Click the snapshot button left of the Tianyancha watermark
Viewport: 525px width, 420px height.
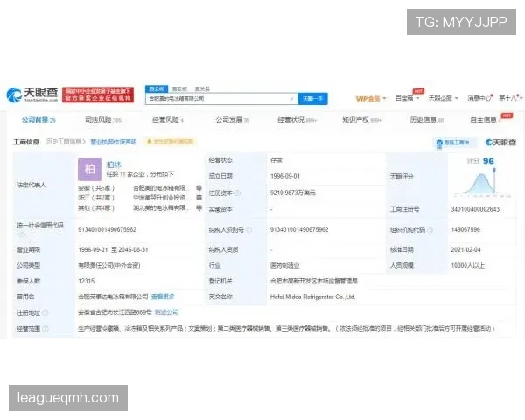click(453, 143)
